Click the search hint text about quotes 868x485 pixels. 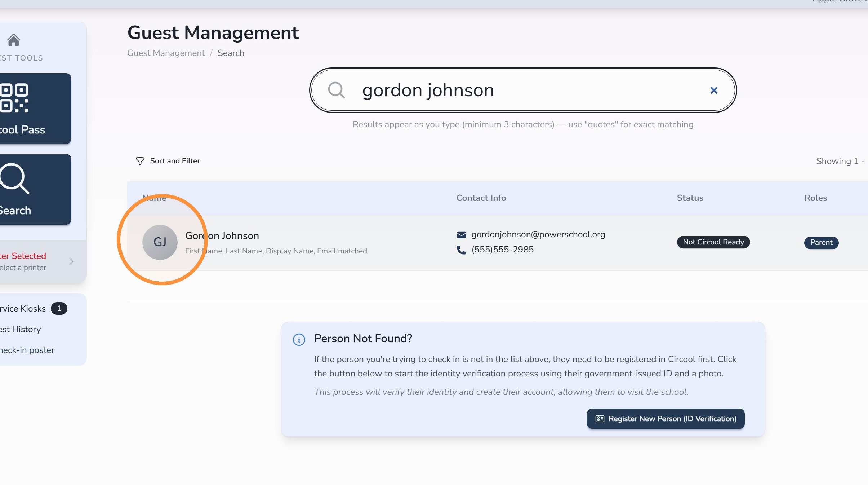523,124
